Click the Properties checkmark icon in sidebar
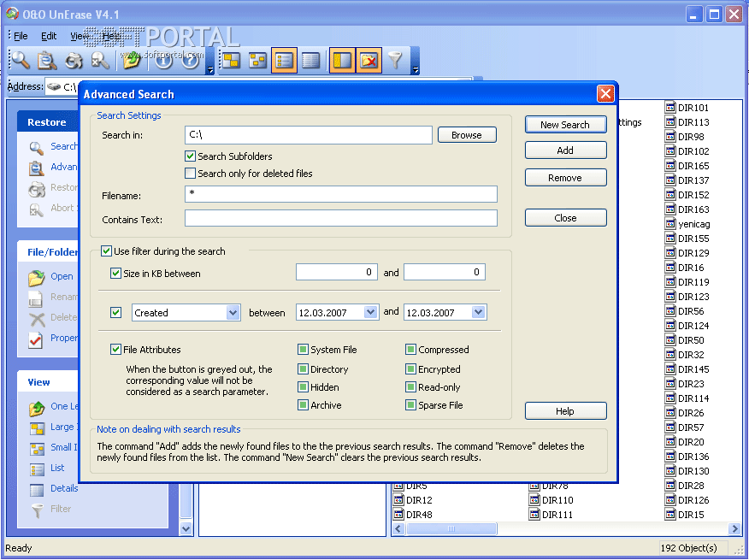 tap(36, 339)
